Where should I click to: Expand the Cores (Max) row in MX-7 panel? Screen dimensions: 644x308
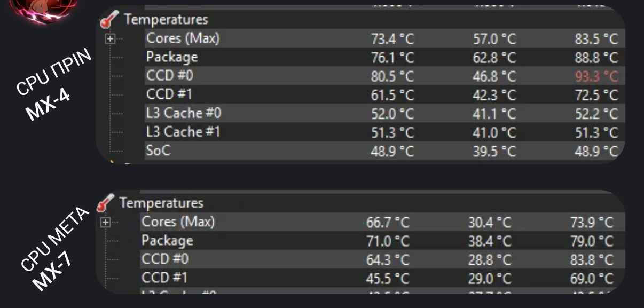point(105,223)
